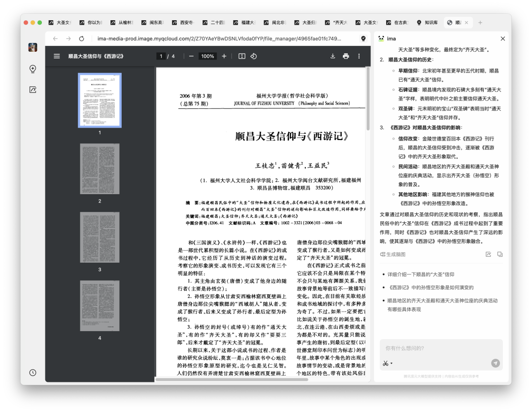Image resolution: width=532 pixels, height=412 pixels.
Task: Open the scissors tool dropdown in chat box
Action: 388,364
